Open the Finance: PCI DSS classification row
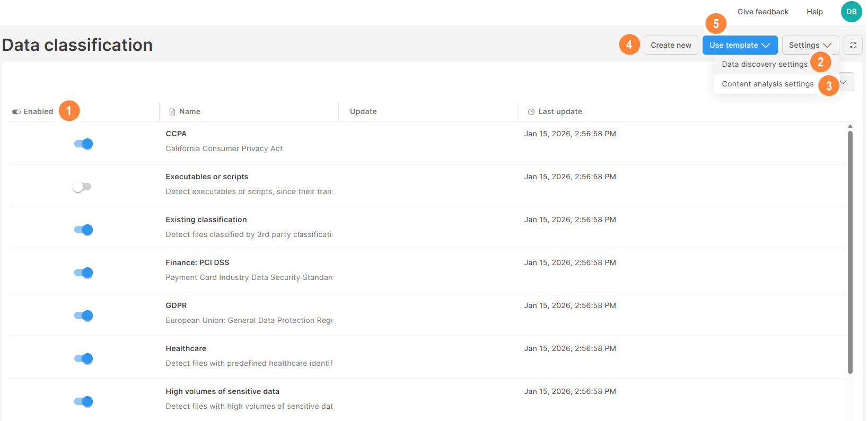This screenshot has height=421, width=868. [197, 262]
